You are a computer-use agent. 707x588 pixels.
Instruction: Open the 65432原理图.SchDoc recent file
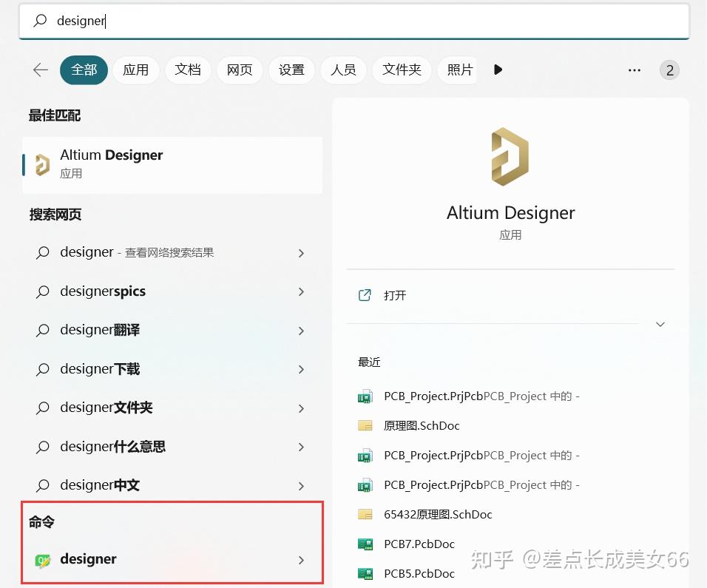tap(438, 514)
